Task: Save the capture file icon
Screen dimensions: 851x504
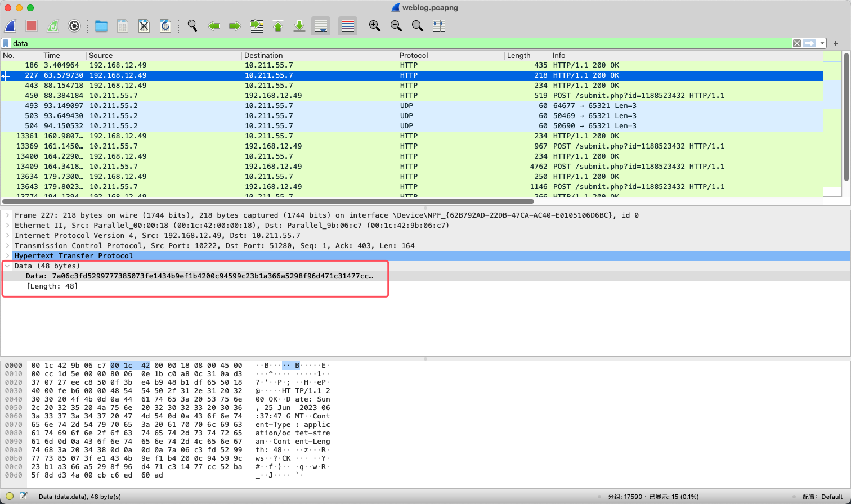Action: [x=123, y=26]
